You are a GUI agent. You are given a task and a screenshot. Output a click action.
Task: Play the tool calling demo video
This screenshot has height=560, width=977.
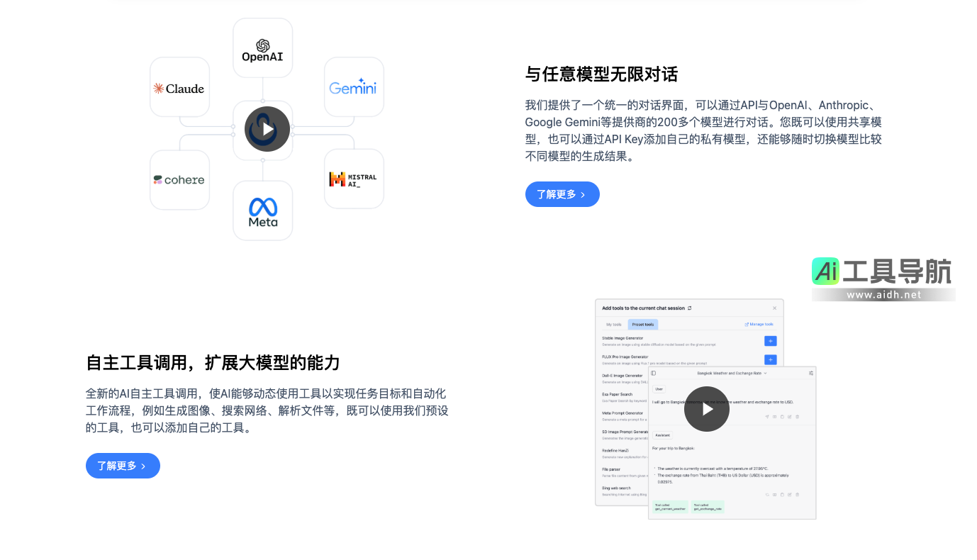[x=706, y=409]
